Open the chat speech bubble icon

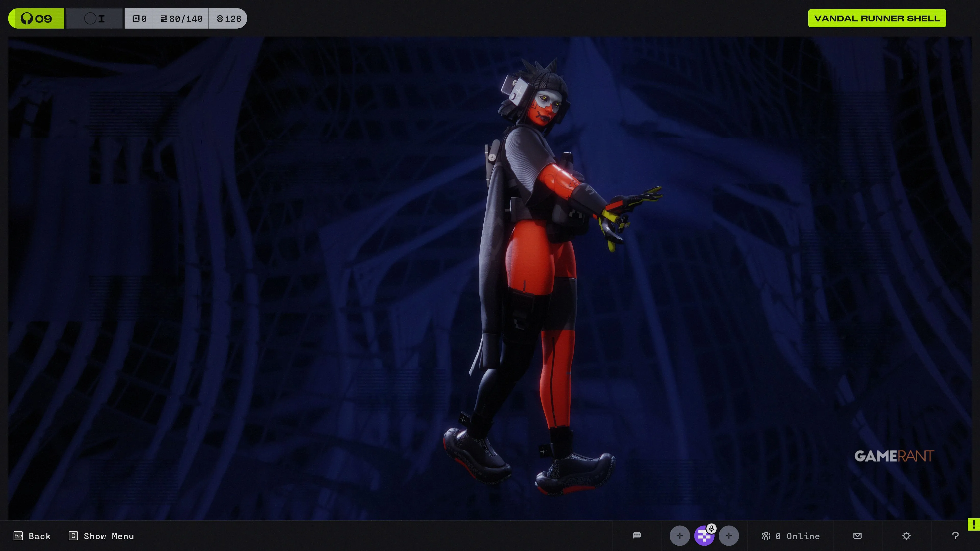pyautogui.click(x=637, y=535)
